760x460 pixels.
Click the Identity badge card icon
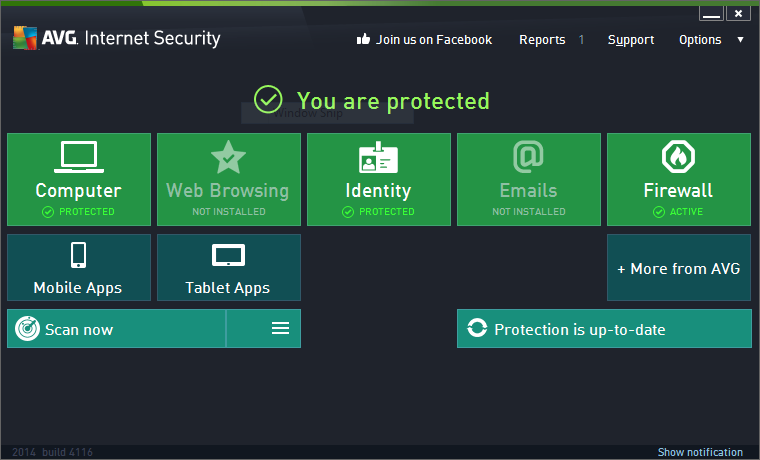(x=378, y=157)
